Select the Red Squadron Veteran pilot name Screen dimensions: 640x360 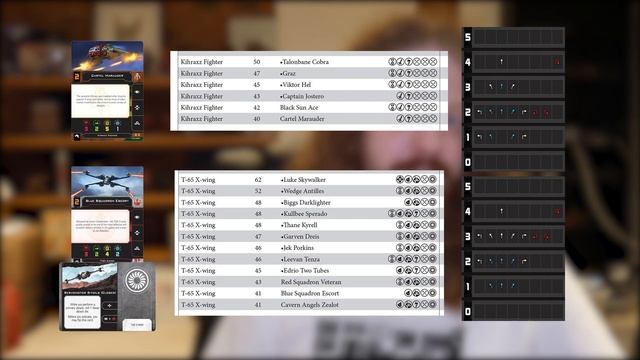(311, 282)
